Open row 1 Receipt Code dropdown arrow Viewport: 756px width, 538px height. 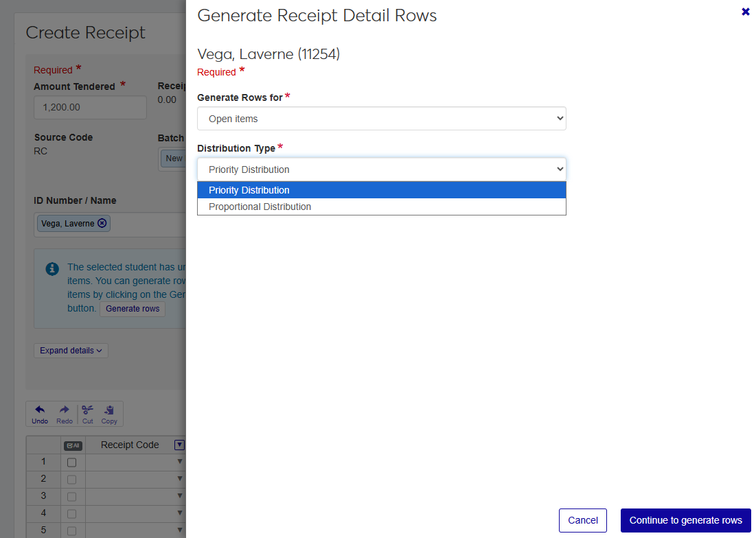(x=180, y=461)
